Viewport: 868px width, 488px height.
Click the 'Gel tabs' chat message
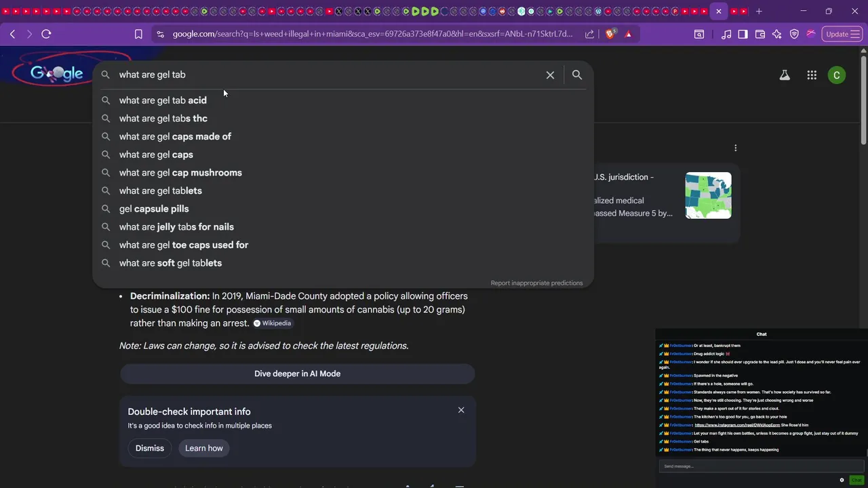pyautogui.click(x=701, y=441)
